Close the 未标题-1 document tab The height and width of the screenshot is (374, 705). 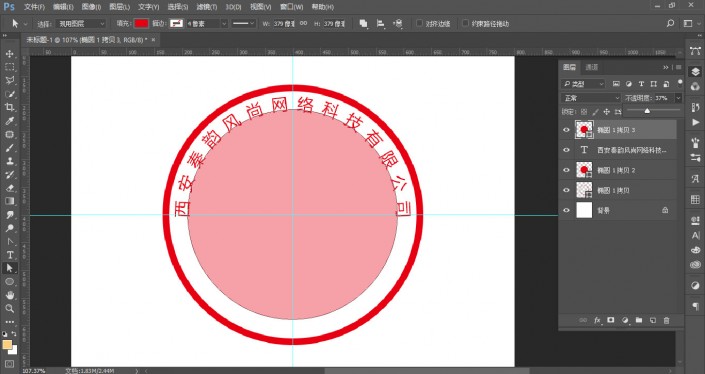[x=153, y=40]
